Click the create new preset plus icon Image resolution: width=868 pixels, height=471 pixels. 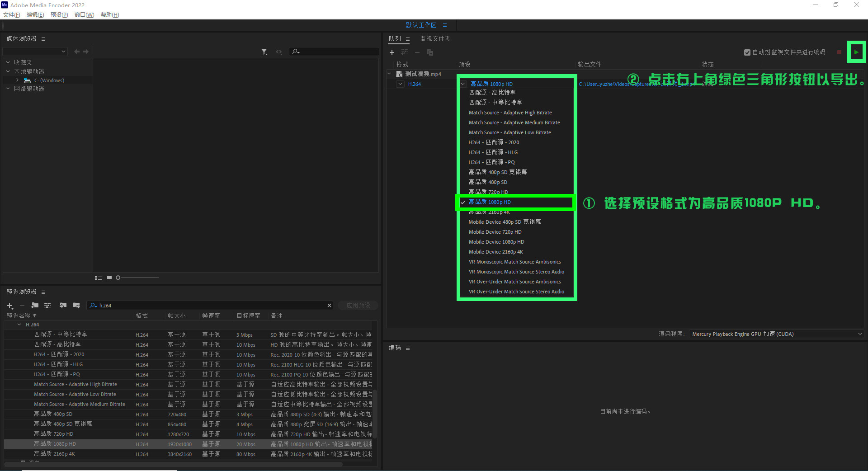click(x=10, y=306)
